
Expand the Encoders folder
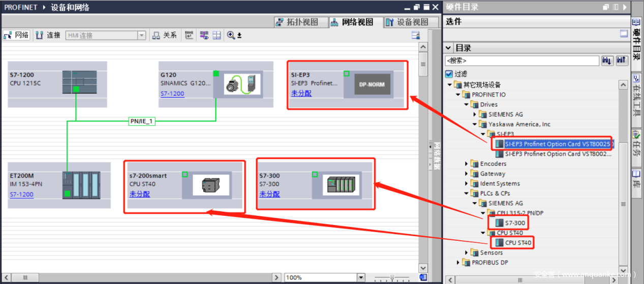click(467, 164)
